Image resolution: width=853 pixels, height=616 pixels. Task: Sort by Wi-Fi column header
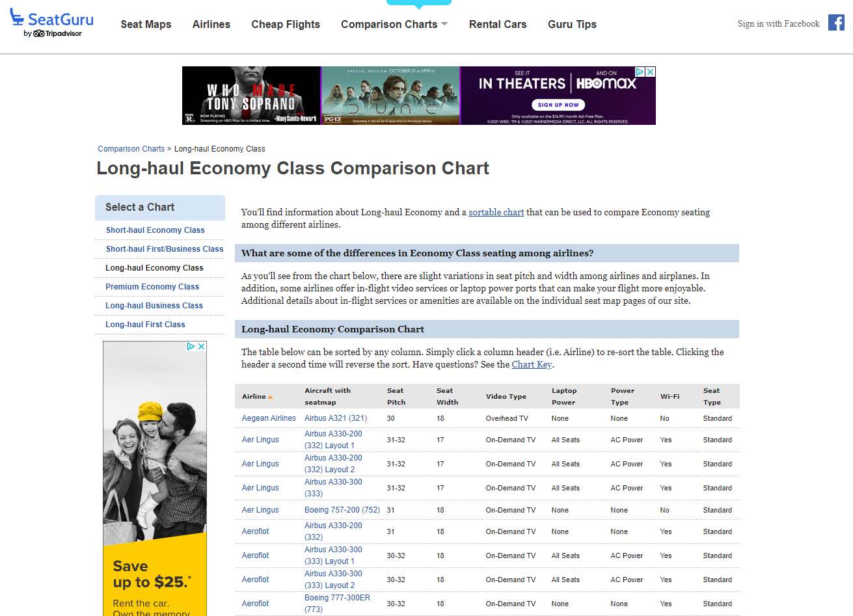pyautogui.click(x=670, y=396)
